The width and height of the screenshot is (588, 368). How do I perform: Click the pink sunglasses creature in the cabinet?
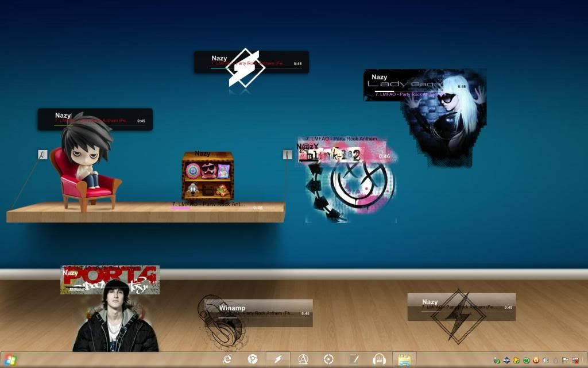209,171
